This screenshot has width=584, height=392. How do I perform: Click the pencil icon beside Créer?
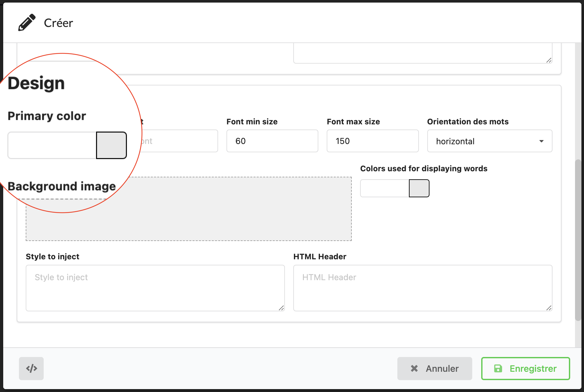pyautogui.click(x=27, y=22)
